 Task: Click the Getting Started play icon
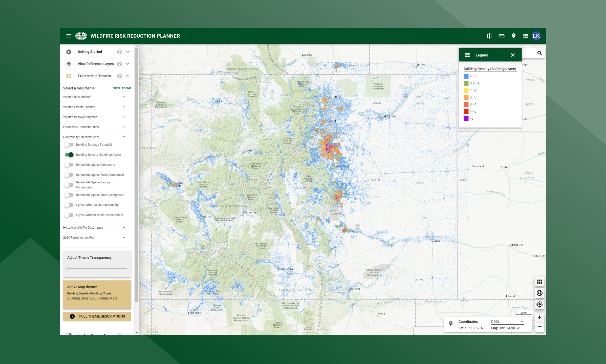[69, 52]
